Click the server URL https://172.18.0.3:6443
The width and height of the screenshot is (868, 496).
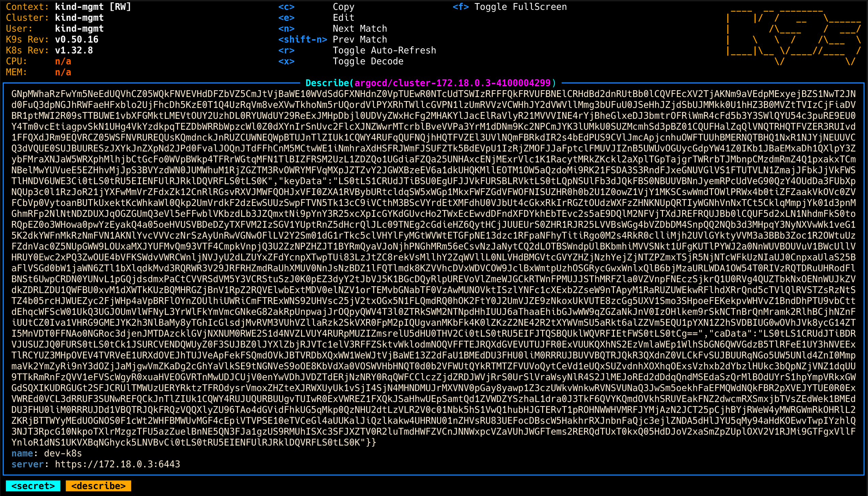[x=117, y=464]
